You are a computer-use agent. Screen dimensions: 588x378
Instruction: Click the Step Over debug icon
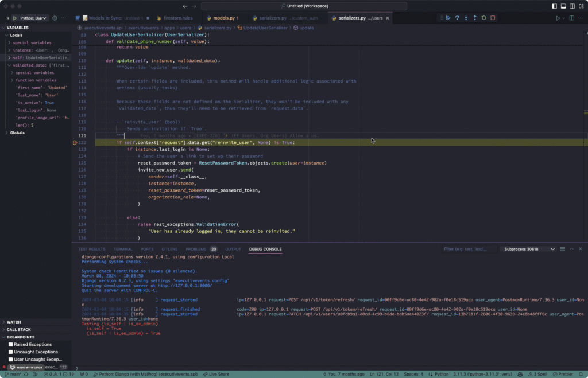point(457,18)
